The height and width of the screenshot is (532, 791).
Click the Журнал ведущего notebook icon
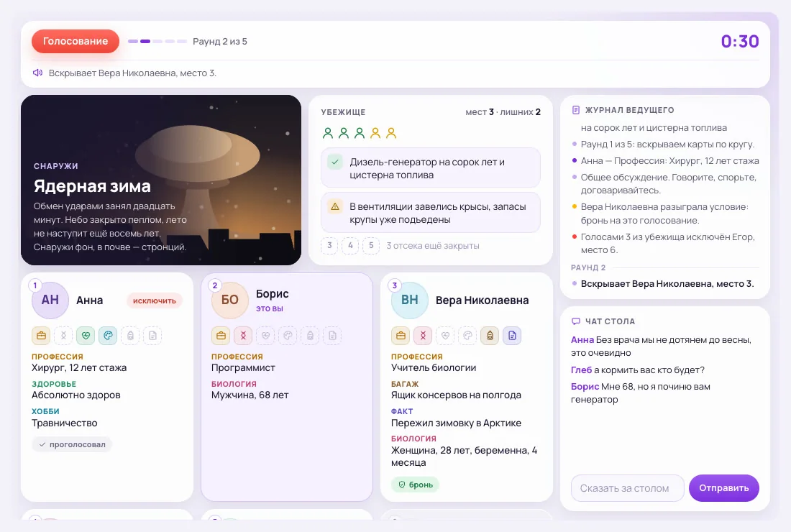click(x=575, y=110)
